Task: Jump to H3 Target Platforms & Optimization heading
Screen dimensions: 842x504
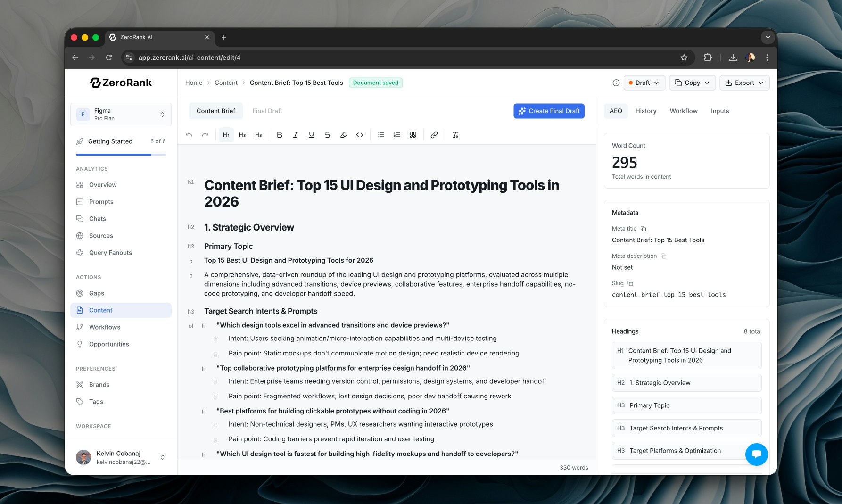Action: pyautogui.click(x=686, y=451)
